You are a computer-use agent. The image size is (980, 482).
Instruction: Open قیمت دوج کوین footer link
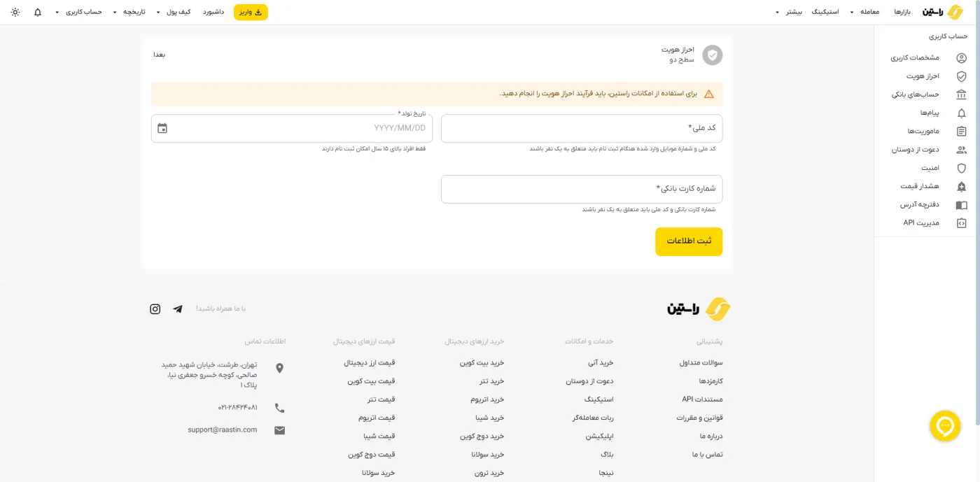372,454
